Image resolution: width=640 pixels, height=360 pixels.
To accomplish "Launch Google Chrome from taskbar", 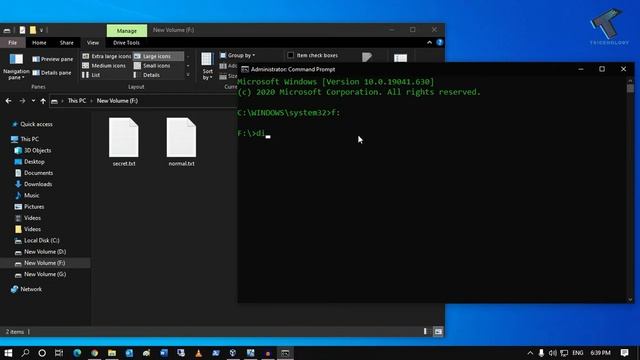I will coord(94,353).
